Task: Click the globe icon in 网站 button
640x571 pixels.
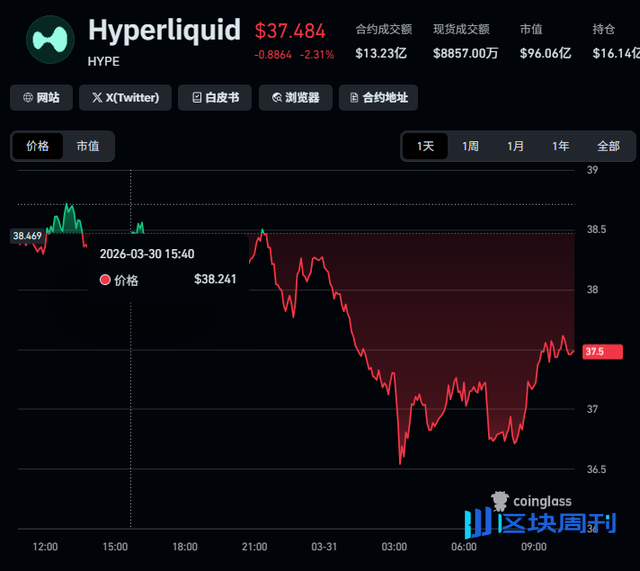Action: click(x=28, y=98)
